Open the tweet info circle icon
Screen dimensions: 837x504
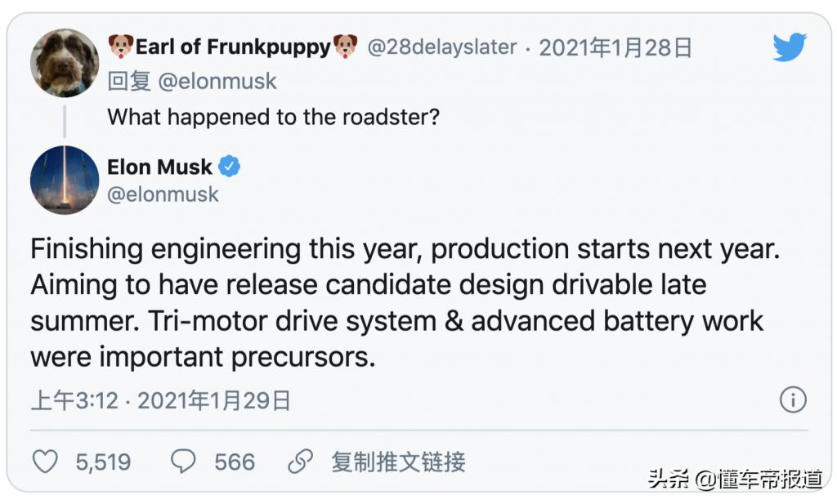[792, 399]
